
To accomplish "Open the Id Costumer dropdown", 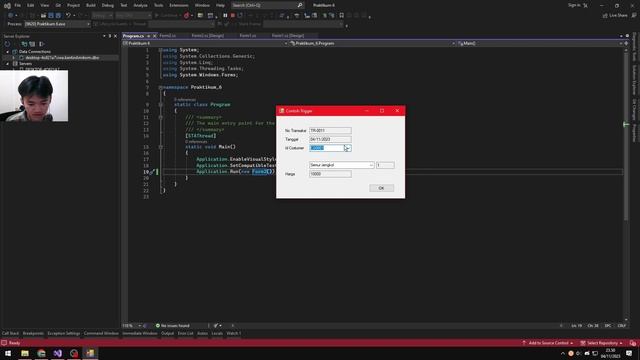I will click(347, 148).
